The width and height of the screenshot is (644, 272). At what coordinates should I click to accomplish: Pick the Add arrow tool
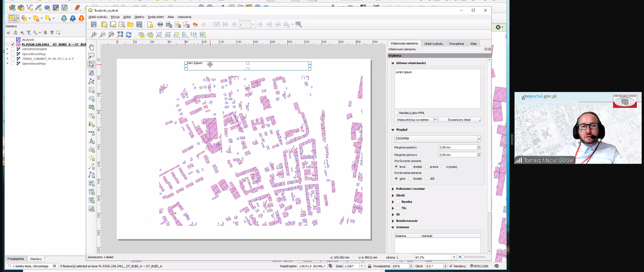[92, 167]
